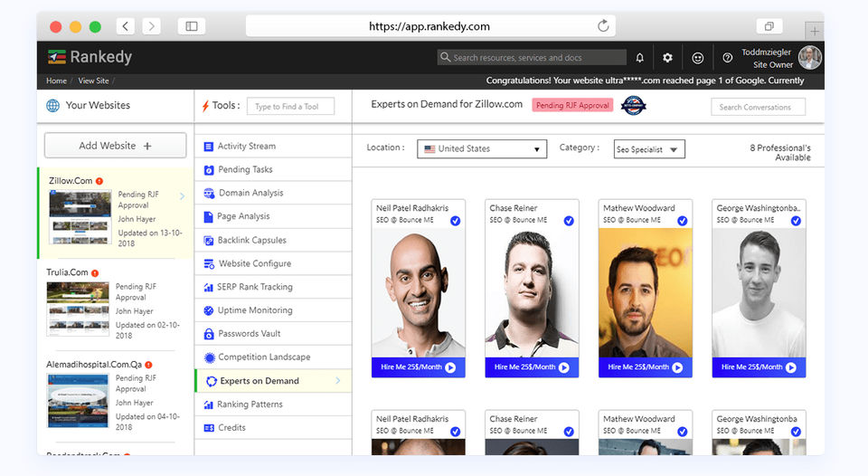
Task: Open the Location United States dropdown
Action: [x=482, y=149]
